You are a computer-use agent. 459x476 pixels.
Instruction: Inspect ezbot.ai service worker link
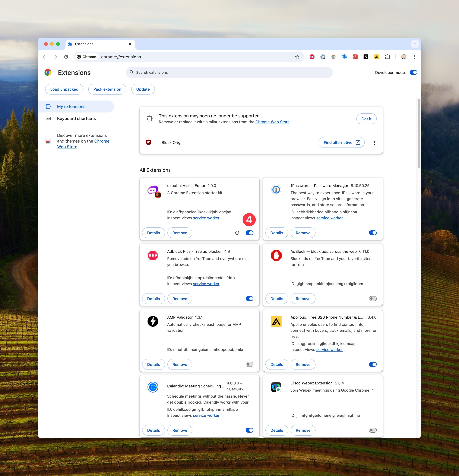(206, 218)
